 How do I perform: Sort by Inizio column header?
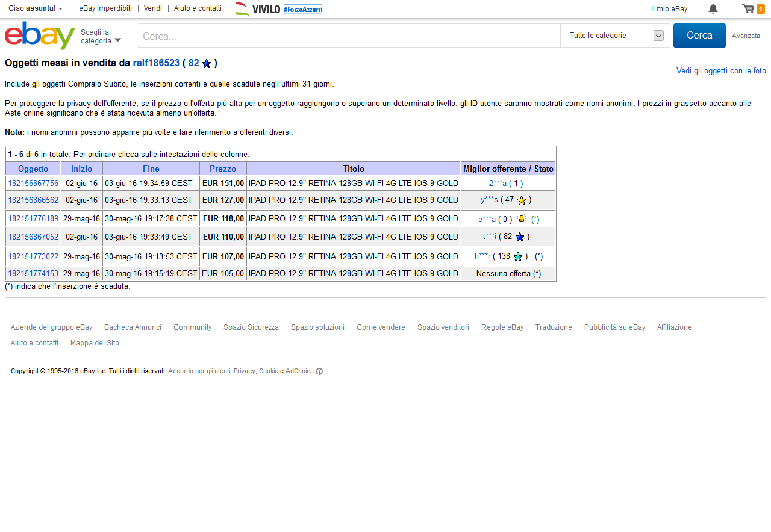(x=82, y=169)
